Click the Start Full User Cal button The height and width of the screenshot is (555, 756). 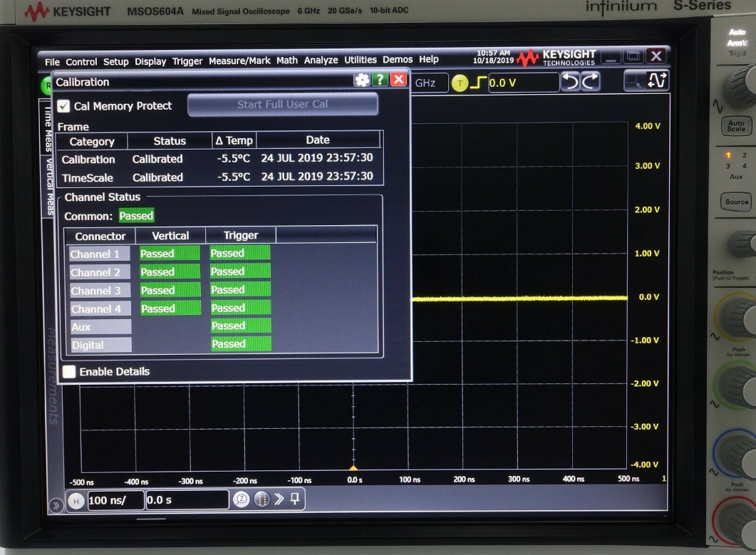[282, 104]
